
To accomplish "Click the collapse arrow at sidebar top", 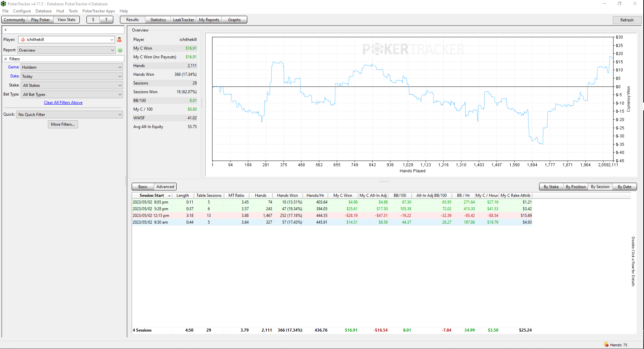I will (5, 30).
